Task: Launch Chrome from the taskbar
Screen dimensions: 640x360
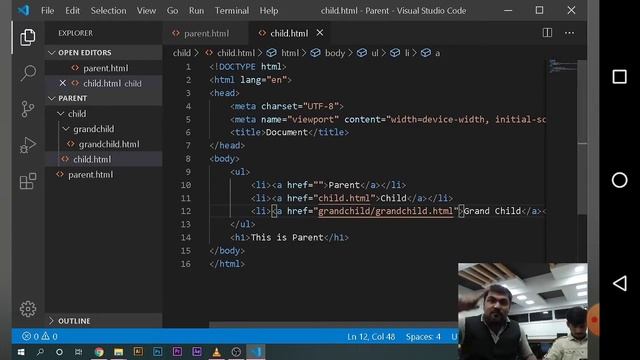Action: 99,352
